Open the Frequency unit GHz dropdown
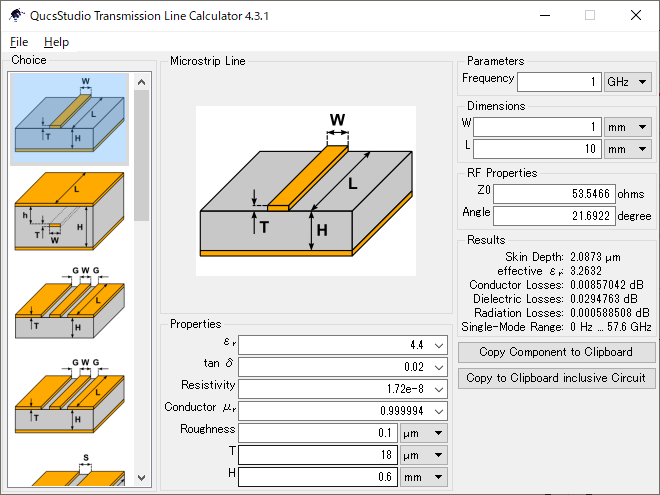The image size is (660, 495). (628, 82)
